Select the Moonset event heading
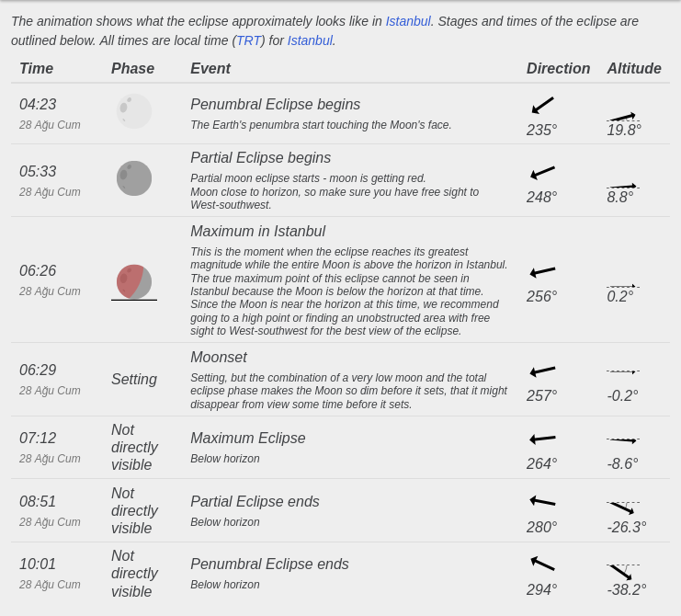The width and height of the screenshot is (681, 616). 219,357
